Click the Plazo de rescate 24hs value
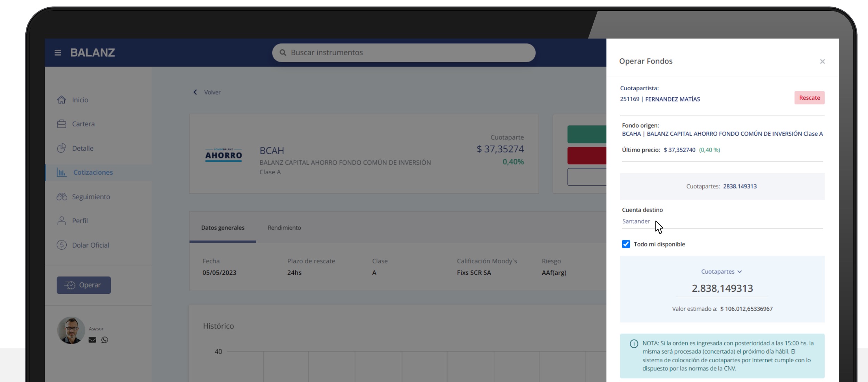Screen dimensions: 868x382 point(294,273)
